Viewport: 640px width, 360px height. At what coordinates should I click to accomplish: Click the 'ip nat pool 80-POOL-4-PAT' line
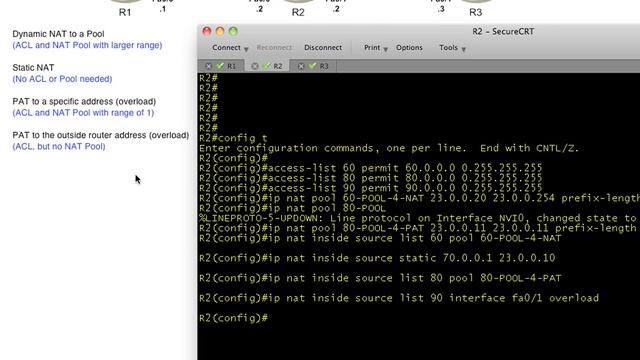coord(419,228)
